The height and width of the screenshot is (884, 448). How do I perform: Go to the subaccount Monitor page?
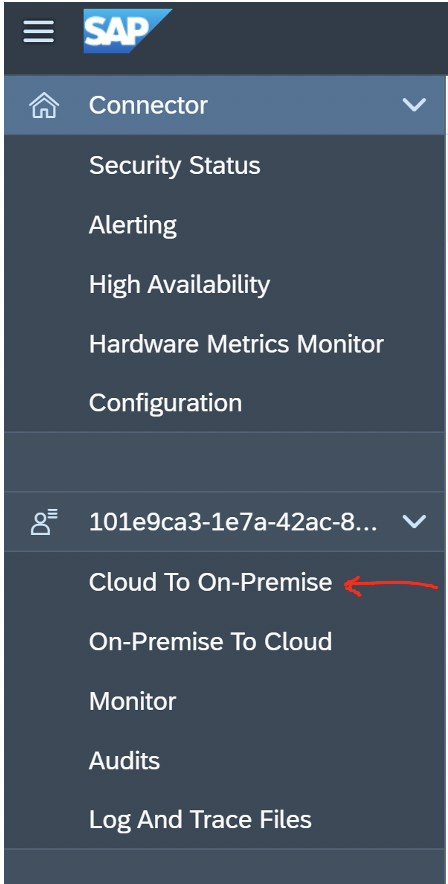pyautogui.click(x=132, y=701)
